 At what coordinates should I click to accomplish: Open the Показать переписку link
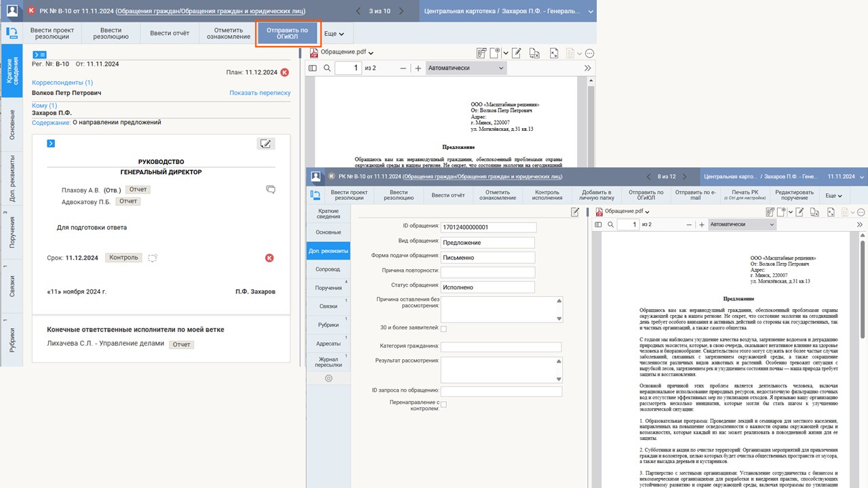click(260, 93)
